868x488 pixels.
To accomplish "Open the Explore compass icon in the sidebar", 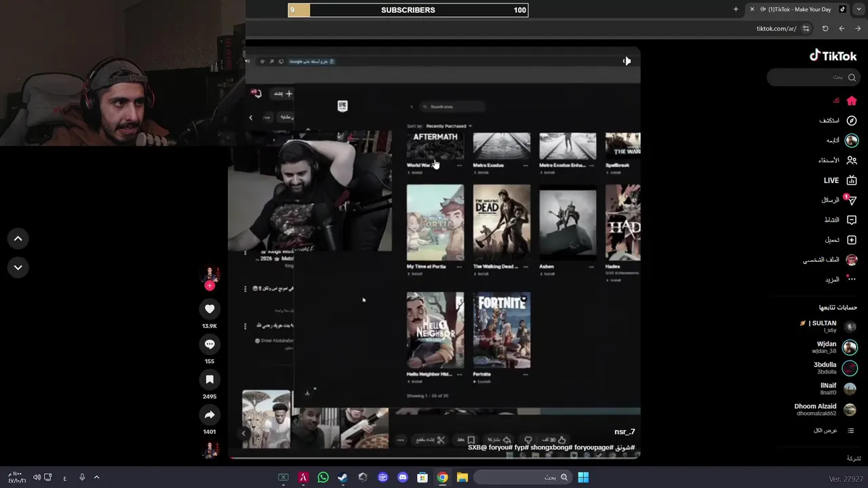I will click(x=852, y=121).
